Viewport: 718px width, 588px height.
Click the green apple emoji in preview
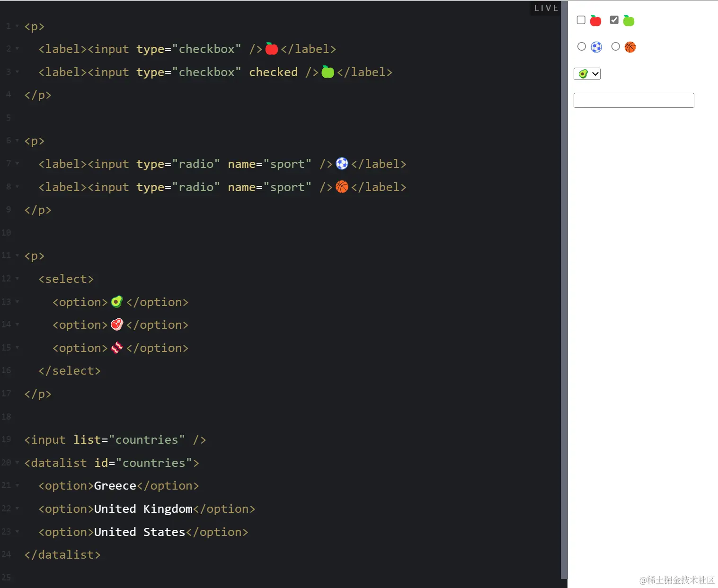629,20
